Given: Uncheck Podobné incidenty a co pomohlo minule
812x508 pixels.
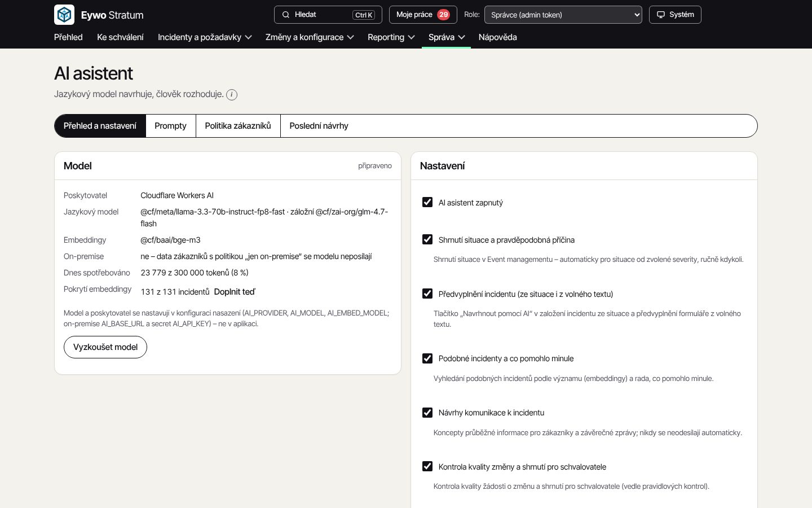Looking at the screenshot, I should tap(427, 358).
